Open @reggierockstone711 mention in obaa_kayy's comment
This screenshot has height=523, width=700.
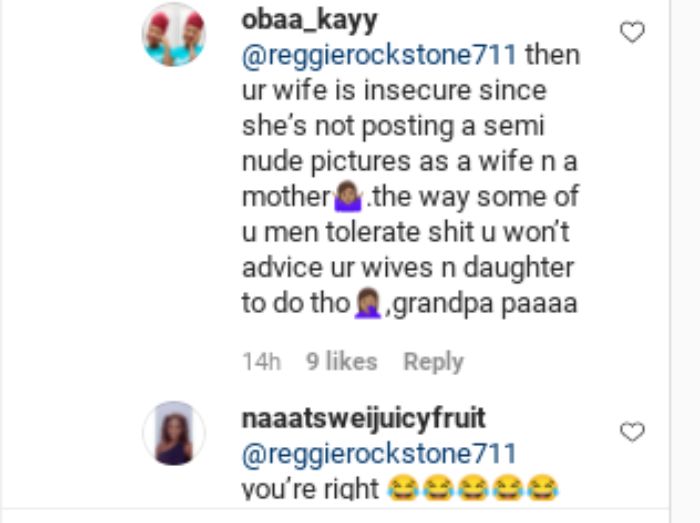tap(379, 56)
